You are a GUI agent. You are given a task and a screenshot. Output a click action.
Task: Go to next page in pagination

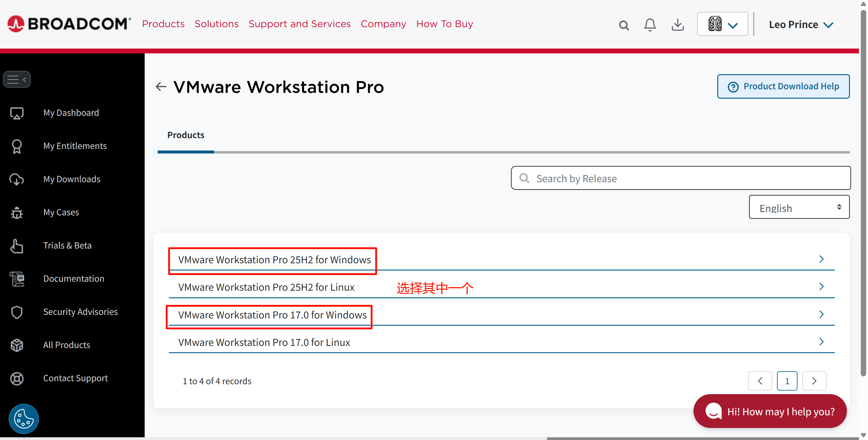(x=814, y=381)
